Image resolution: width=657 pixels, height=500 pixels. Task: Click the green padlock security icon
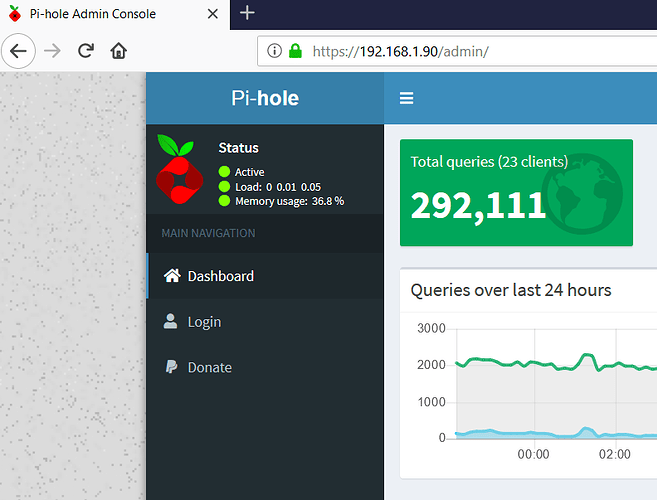(295, 50)
